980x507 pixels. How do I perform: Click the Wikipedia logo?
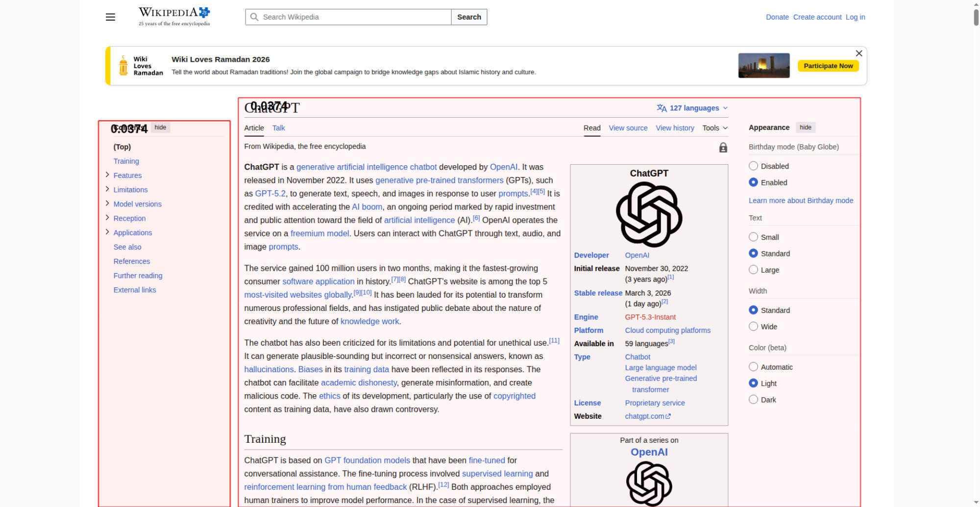[174, 17]
